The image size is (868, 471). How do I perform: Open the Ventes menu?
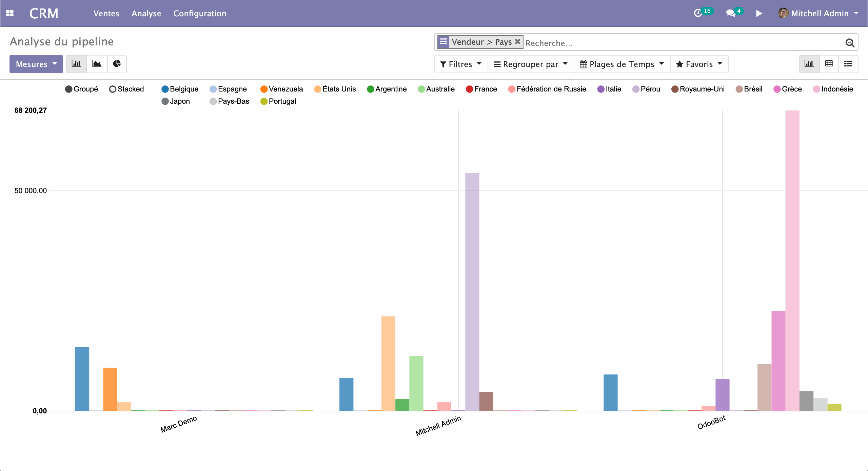tap(106, 13)
